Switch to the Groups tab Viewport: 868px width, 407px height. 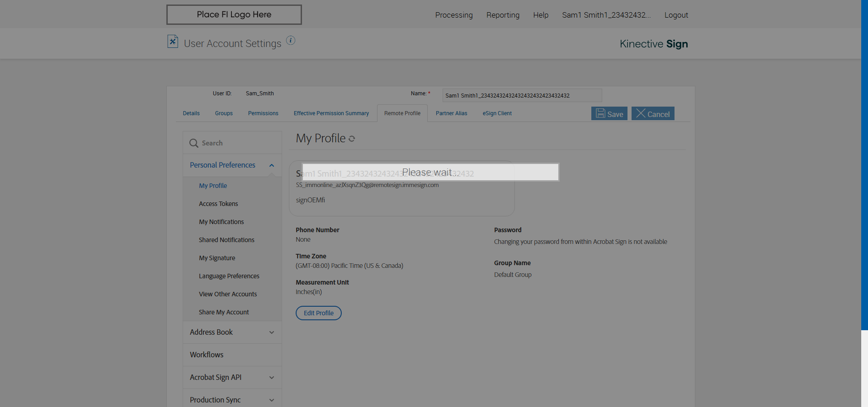point(224,113)
